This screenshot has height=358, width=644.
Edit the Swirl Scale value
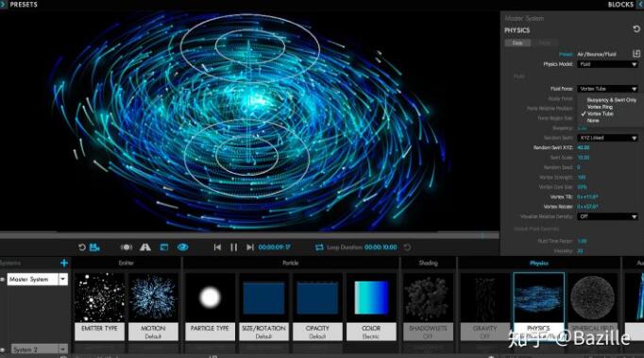click(x=584, y=158)
